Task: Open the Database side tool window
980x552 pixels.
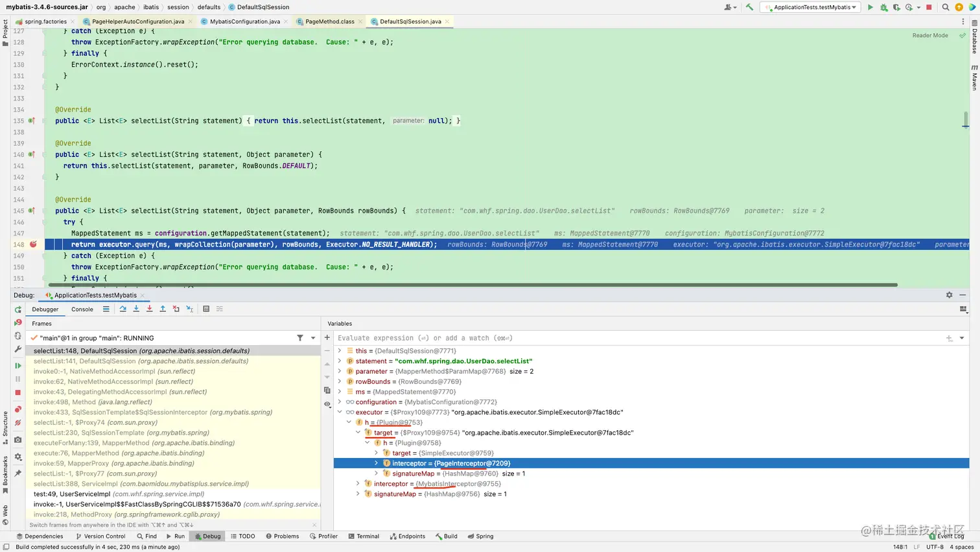Action: coord(974,38)
